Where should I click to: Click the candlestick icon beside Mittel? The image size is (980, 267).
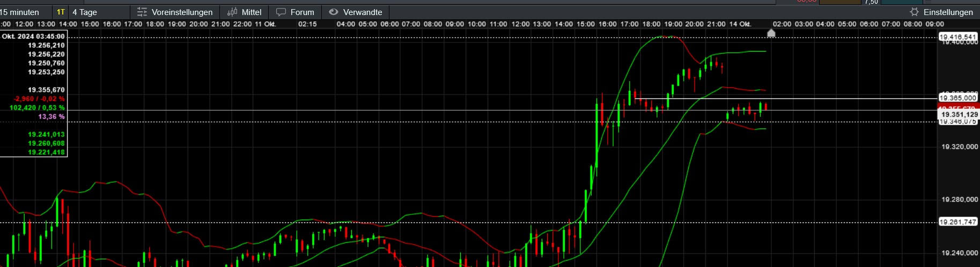tap(232, 12)
